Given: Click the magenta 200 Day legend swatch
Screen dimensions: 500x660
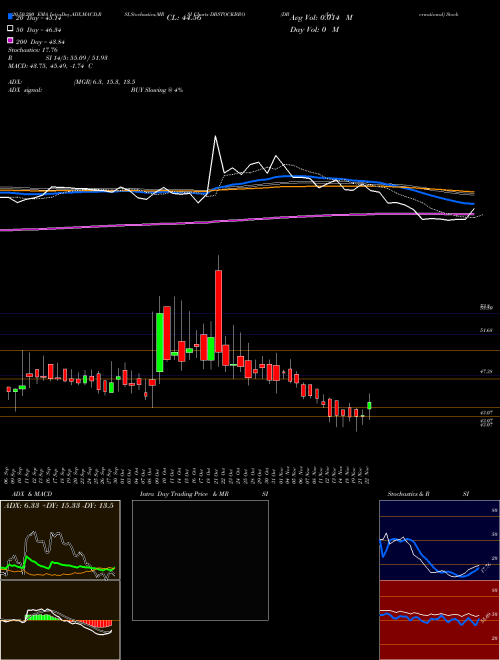Looking at the screenshot, I should point(10,41).
